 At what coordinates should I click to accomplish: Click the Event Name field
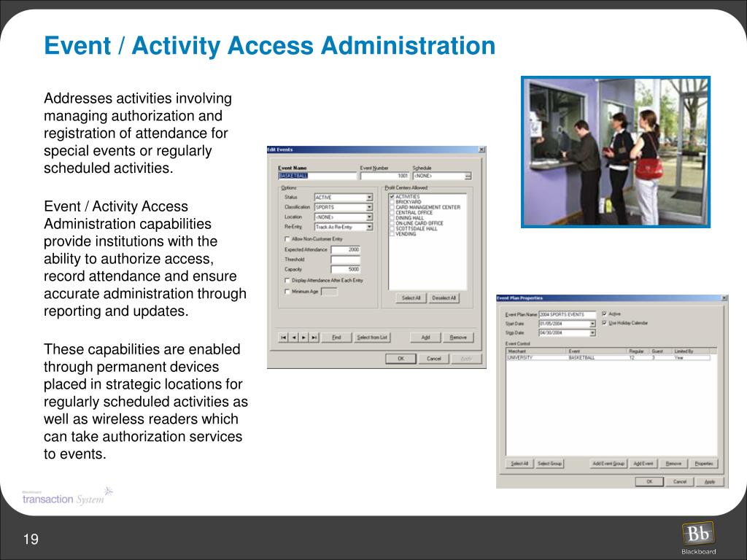point(317,176)
